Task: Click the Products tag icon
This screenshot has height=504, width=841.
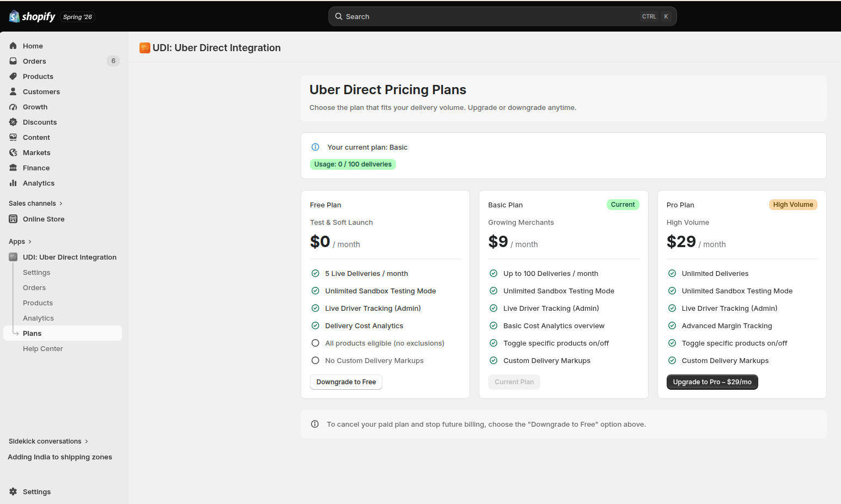Action: (x=13, y=76)
